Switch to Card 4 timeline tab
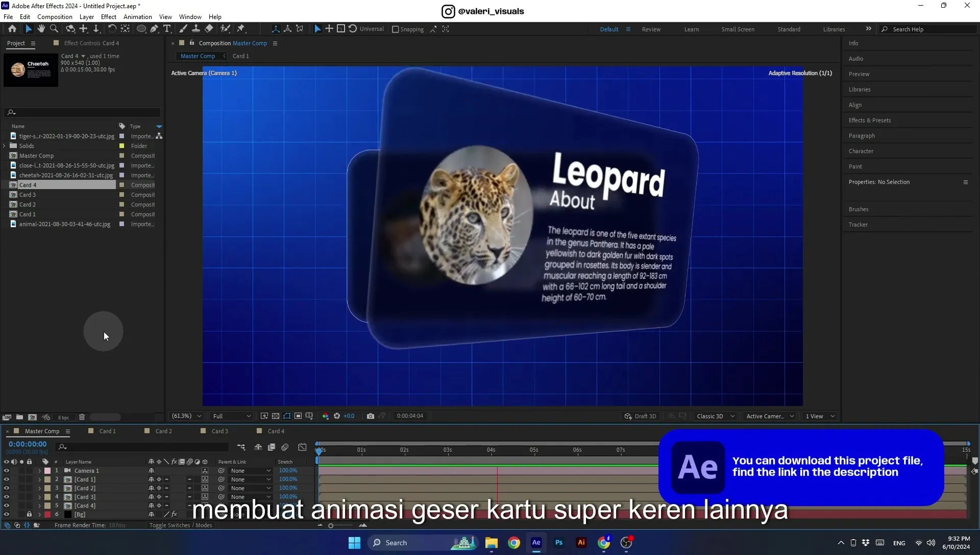Viewport: 980px width, 555px height. pyautogui.click(x=276, y=431)
